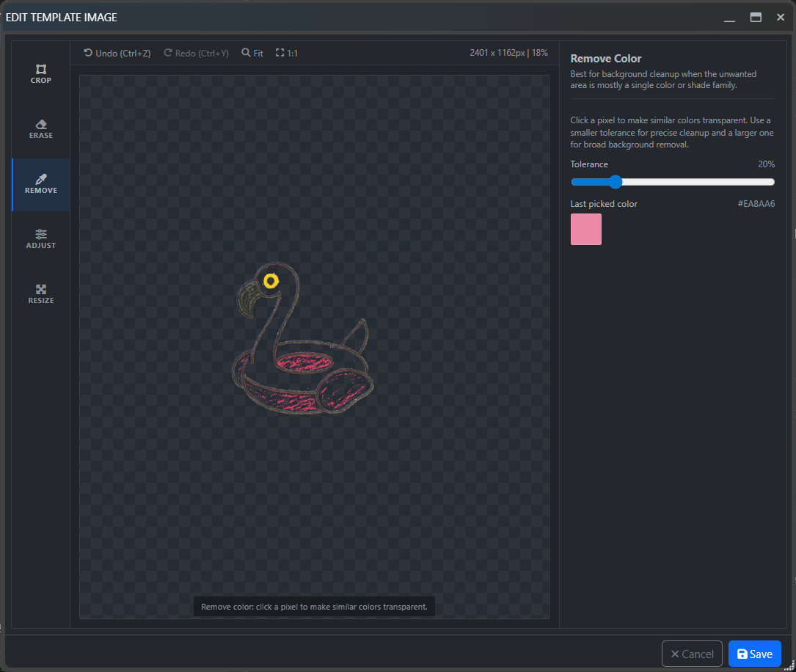This screenshot has height=672, width=796.
Task: Click the Redo button
Action: coord(196,54)
